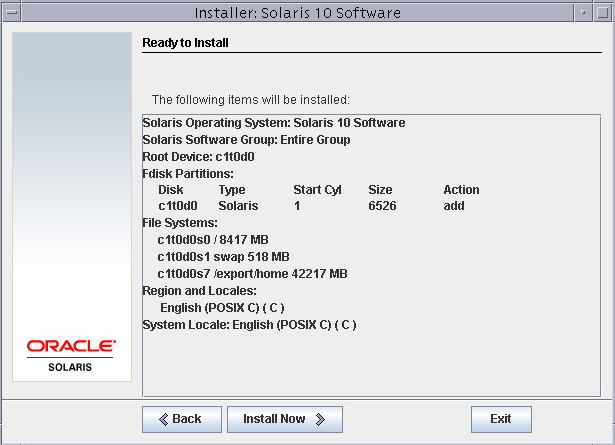Maximize the installer window

coord(602,13)
